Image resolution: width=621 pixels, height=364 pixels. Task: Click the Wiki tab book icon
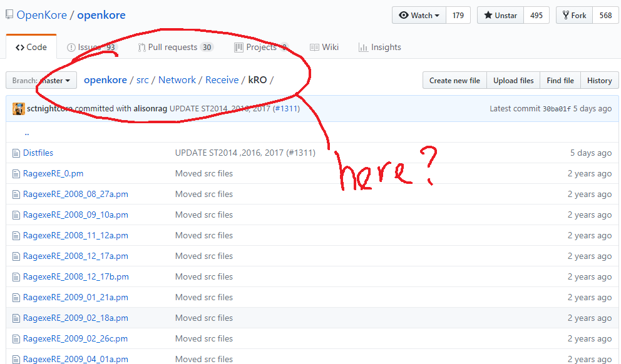click(x=314, y=48)
